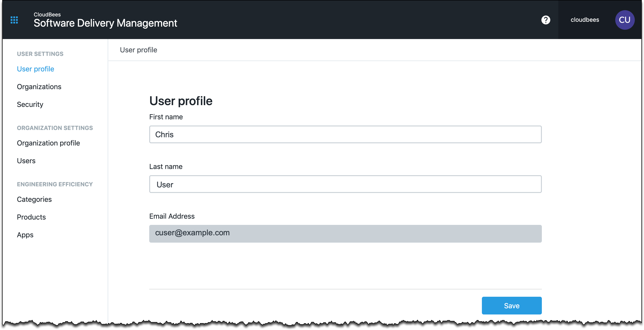Click the User profile breadcrumb heading
Image resolution: width=644 pixels, height=330 pixels.
(139, 50)
